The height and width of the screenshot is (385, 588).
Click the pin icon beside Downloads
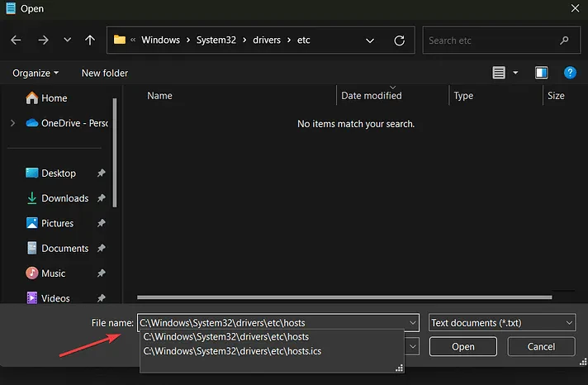pyautogui.click(x=102, y=197)
